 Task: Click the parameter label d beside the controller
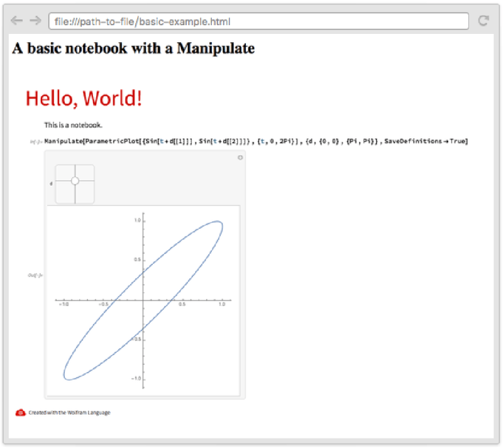52,183
